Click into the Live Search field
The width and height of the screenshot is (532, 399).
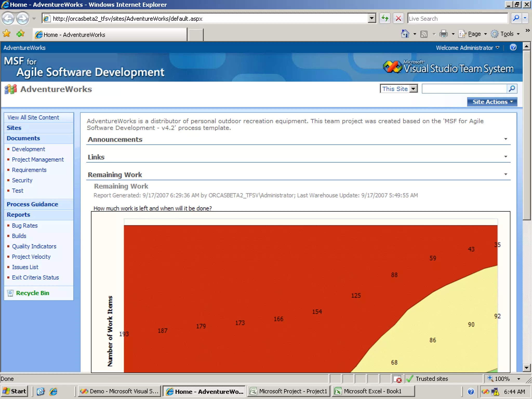457,18
